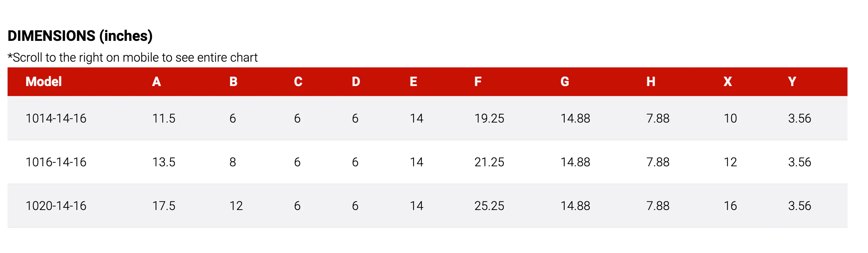This screenshot has height=253, width=868.
Task: Select model 1014-14-16 cell
Action: pos(56,118)
